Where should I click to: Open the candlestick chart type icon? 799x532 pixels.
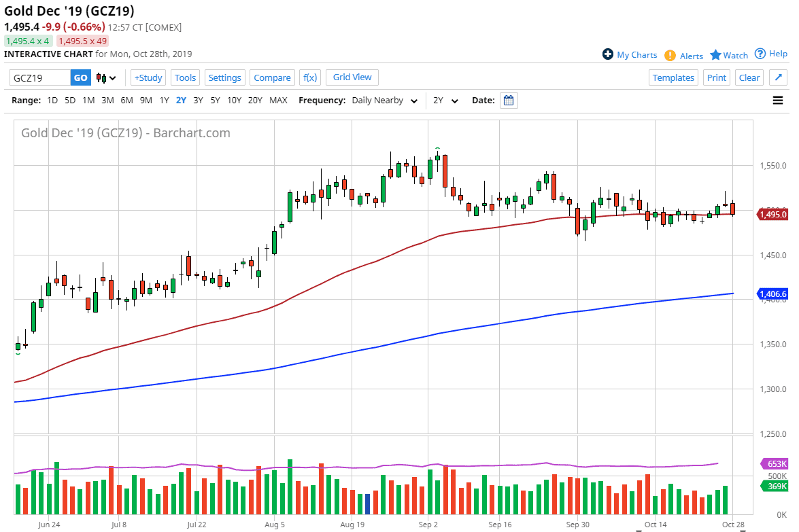tap(99, 77)
